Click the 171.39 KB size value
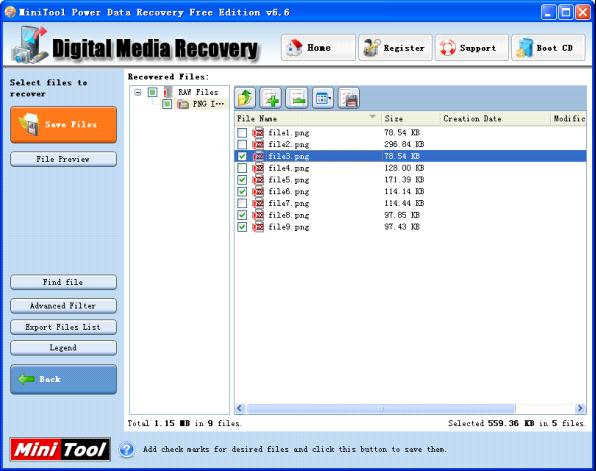The image size is (596, 471). 404,180
